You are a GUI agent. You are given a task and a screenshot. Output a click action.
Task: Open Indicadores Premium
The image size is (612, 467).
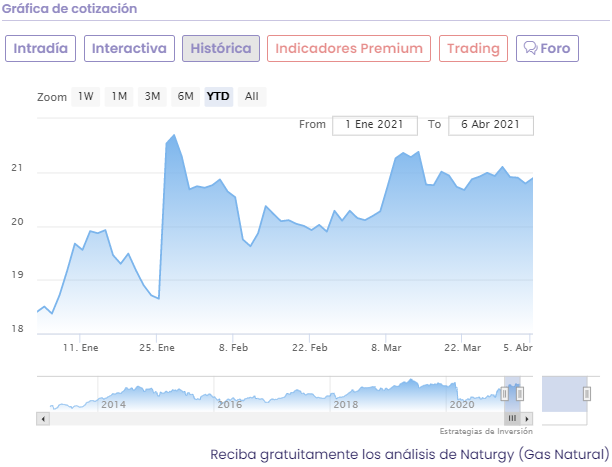tap(349, 49)
